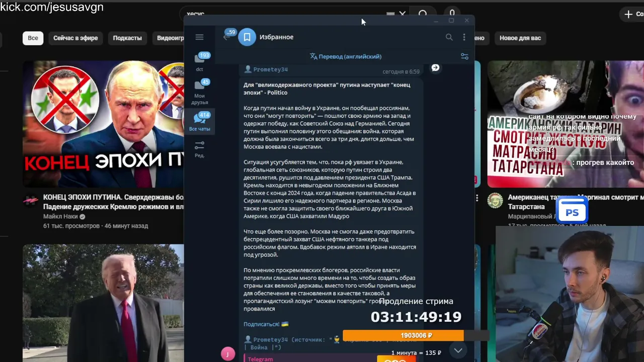Open translation settings sliders icon
Viewport: 644px width, 362px height.
pos(464,56)
